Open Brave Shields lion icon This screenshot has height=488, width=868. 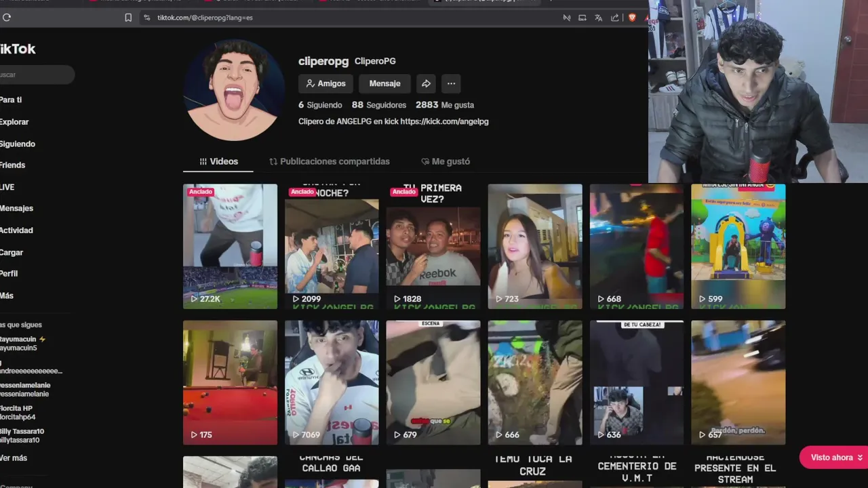[x=632, y=18]
